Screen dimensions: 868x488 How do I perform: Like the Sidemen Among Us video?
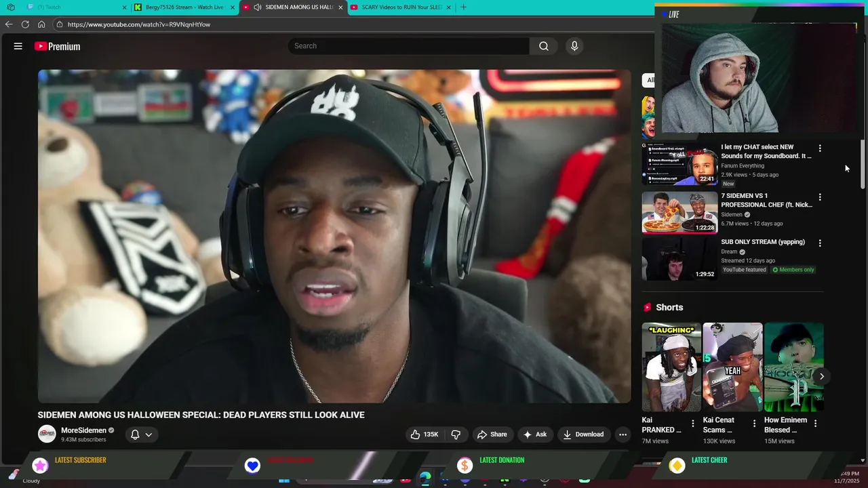coord(424,434)
